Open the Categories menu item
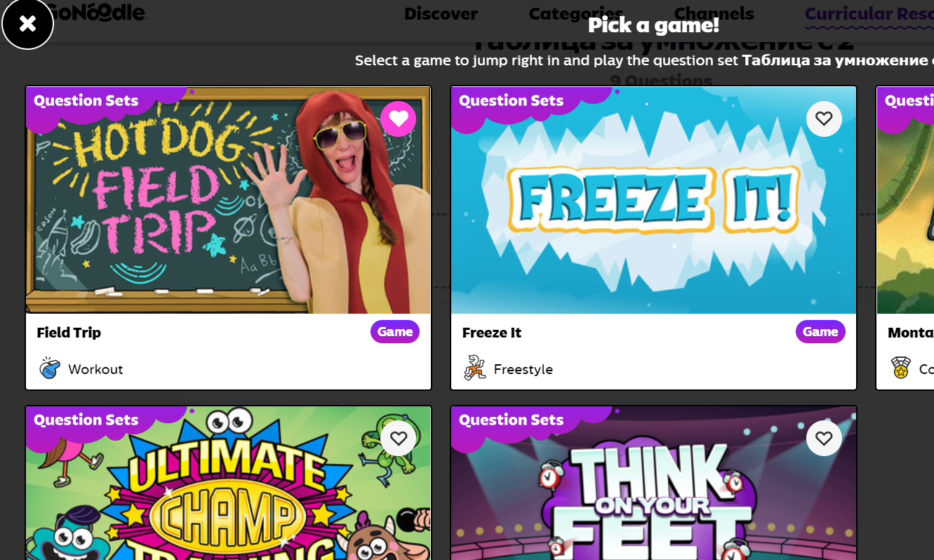 576,13
